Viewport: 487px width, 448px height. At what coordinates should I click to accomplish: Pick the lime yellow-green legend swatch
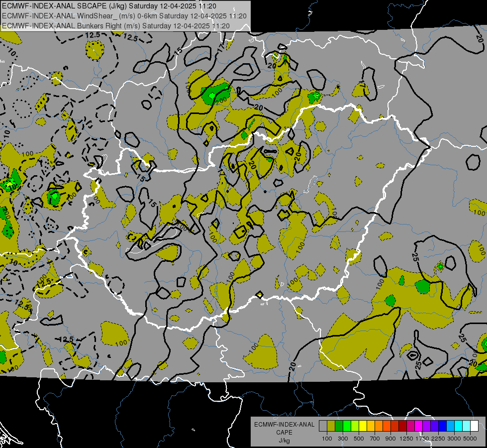click(355, 426)
